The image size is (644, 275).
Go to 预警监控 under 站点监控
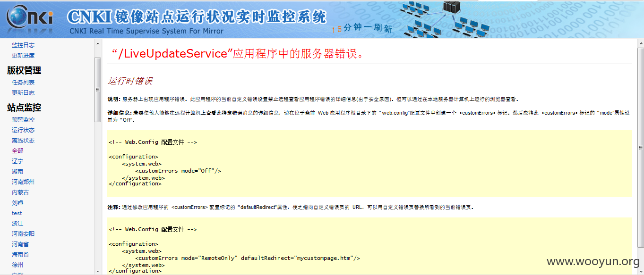tap(23, 120)
